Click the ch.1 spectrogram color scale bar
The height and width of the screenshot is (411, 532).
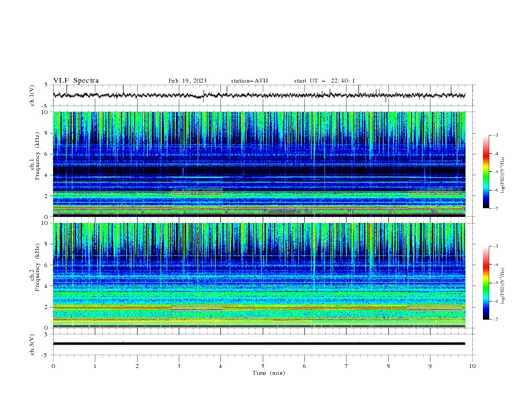tap(486, 172)
